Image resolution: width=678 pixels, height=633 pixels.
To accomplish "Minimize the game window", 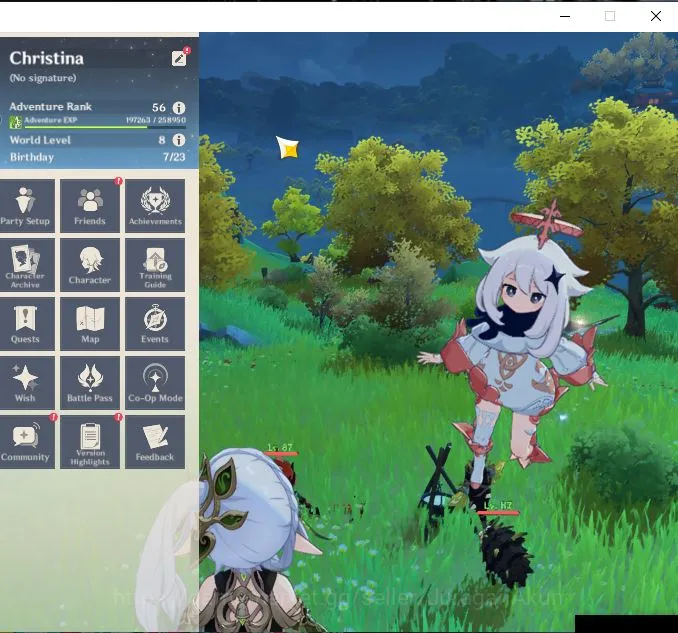I will pyautogui.click(x=565, y=16).
